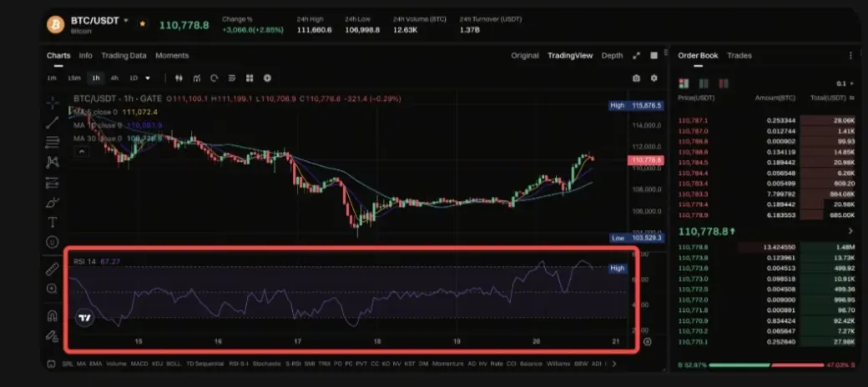Enable the KDJ indicator
Screen dimensions: 868x387
coord(157,364)
